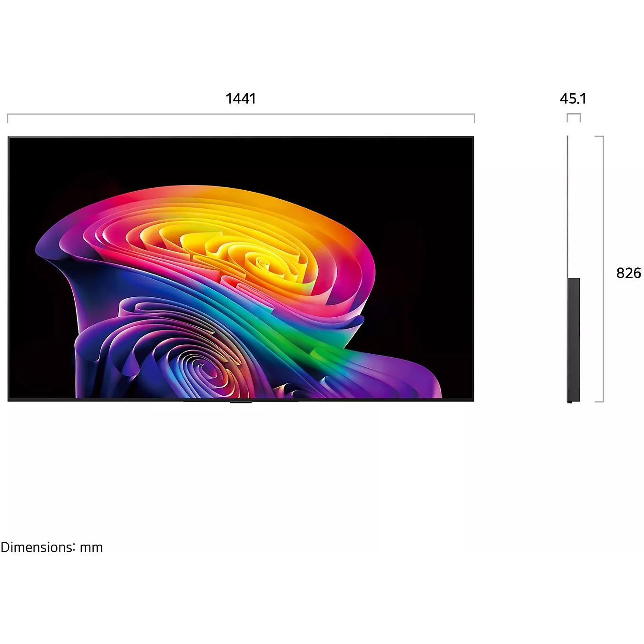The width and height of the screenshot is (644, 644).
Task: Click the 'Dimensions: mm' caption text
Action: tap(51, 547)
